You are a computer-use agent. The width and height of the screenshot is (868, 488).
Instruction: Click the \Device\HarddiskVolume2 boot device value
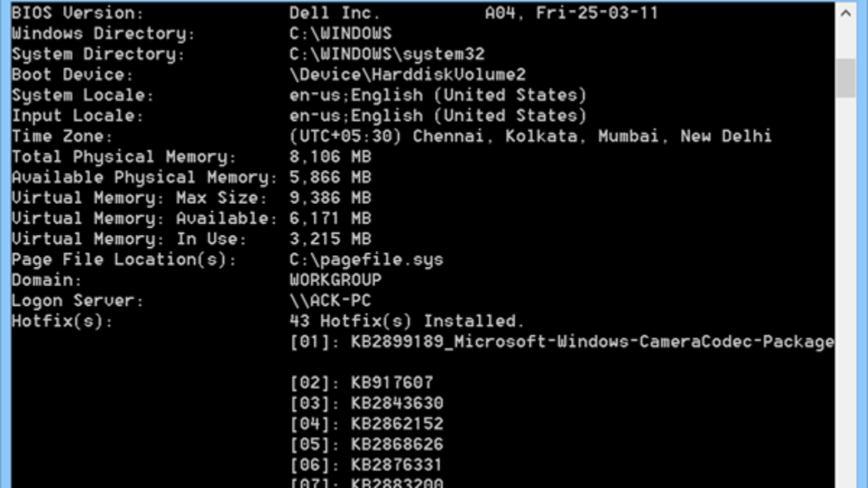pyautogui.click(x=407, y=74)
